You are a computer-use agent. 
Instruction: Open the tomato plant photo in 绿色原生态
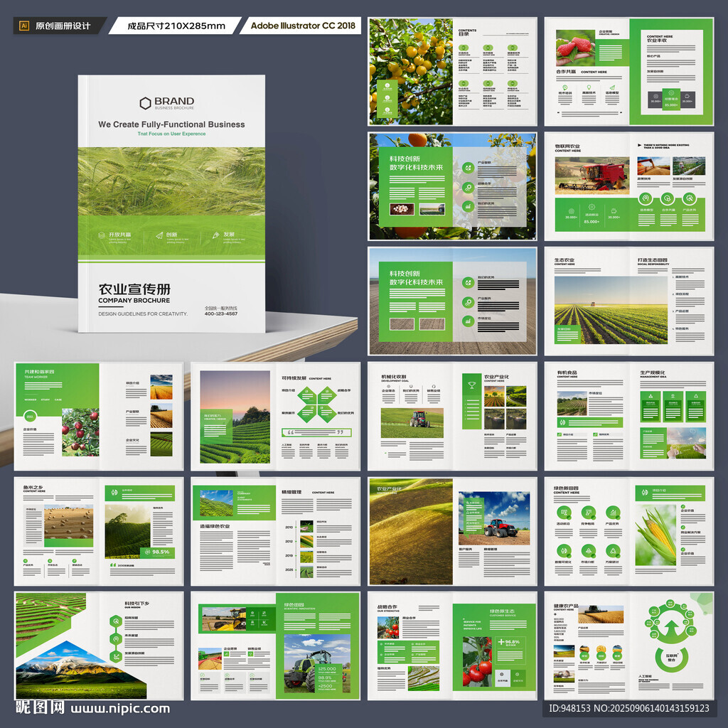tap(477, 662)
